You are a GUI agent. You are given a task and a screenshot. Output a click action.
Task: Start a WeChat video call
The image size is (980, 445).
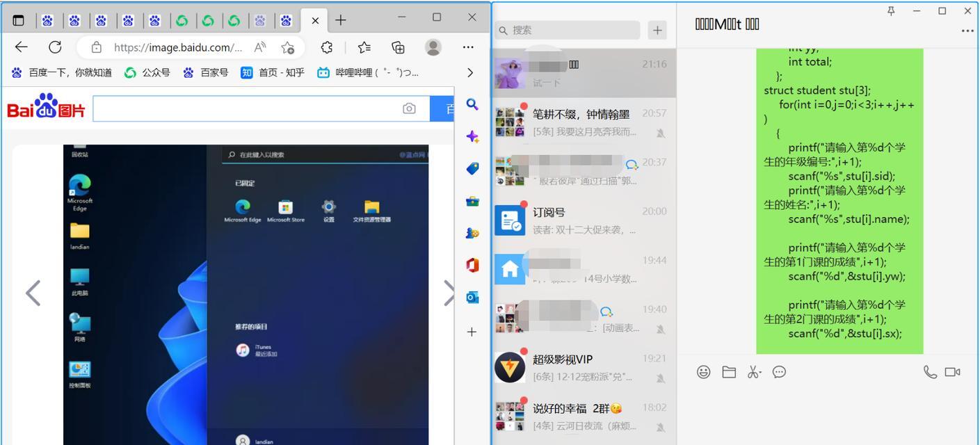[x=953, y=372]
